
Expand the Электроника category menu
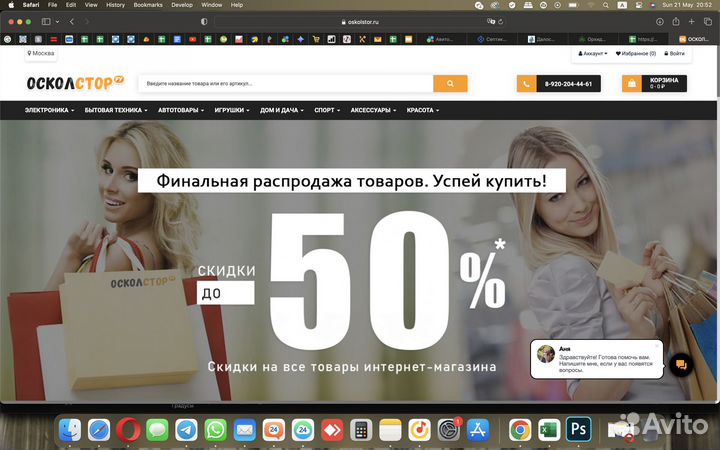[49, 110]
